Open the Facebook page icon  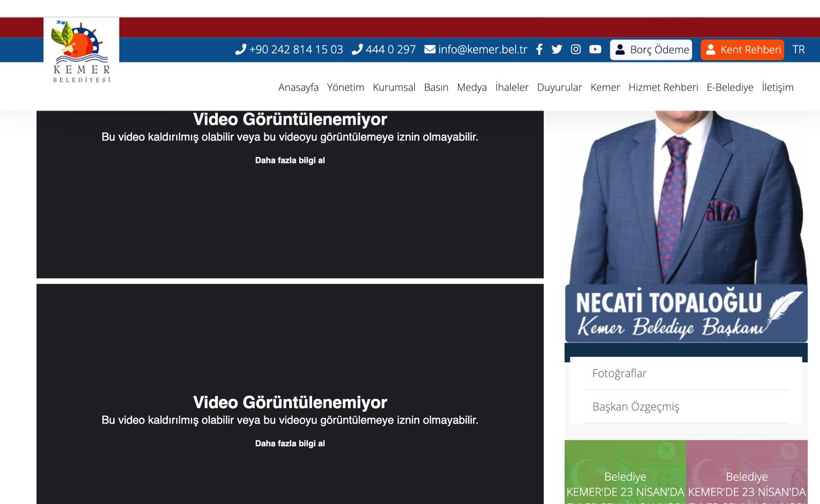[x=539, y=50]
